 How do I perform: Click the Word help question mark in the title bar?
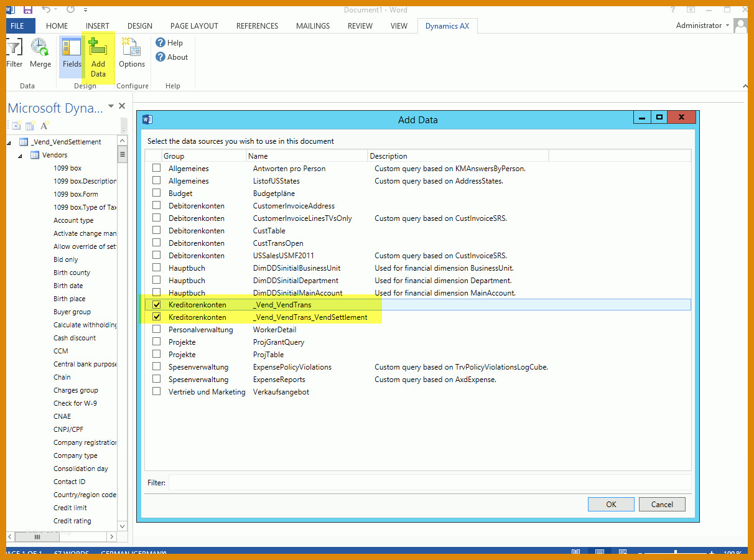pyautogui.click(x=673, y=10)
